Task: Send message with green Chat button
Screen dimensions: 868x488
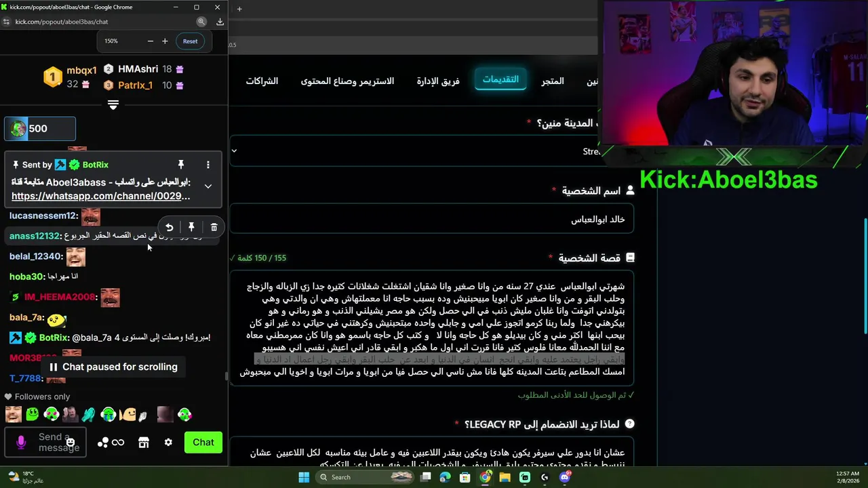Action: click(203, 443)
